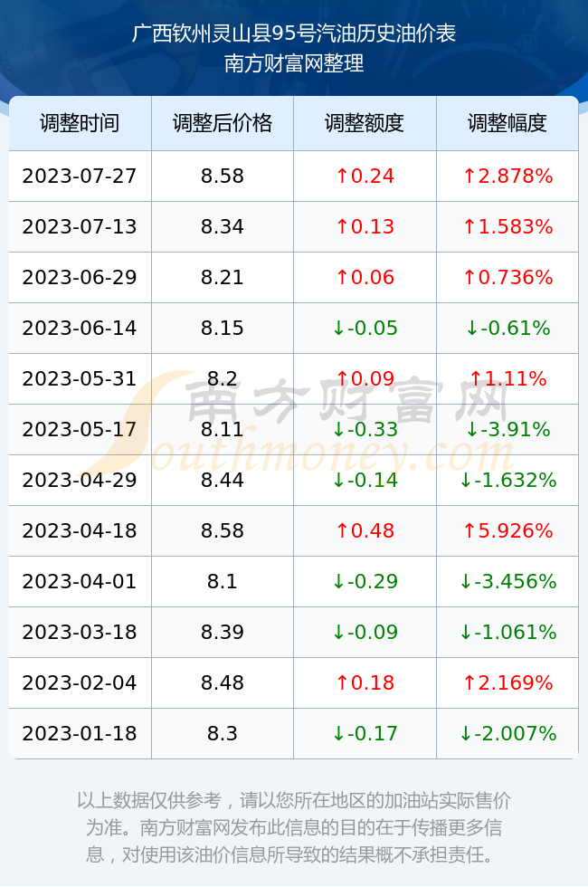Select the 2023-07-27 date cell
This screenshot has width=588, height=887.
click(x=80, y=176)
